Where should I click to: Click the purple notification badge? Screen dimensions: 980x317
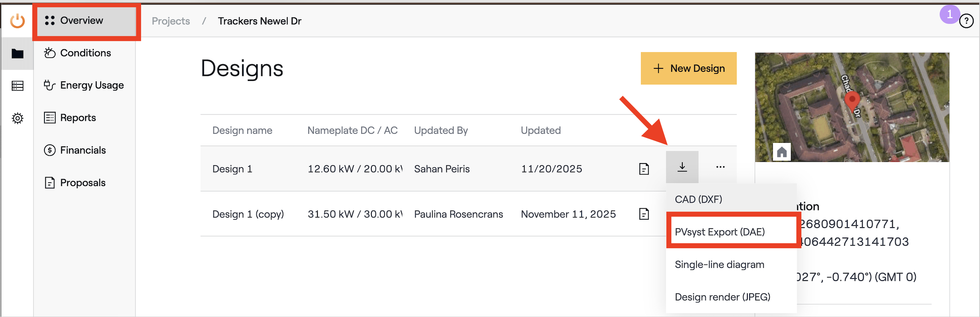click(x=949, y=14)
